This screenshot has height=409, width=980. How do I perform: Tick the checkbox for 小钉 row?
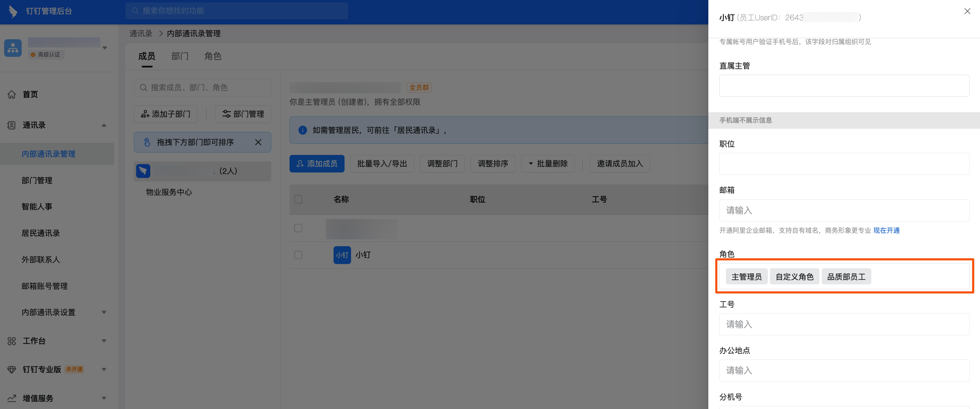click(298, 255)
